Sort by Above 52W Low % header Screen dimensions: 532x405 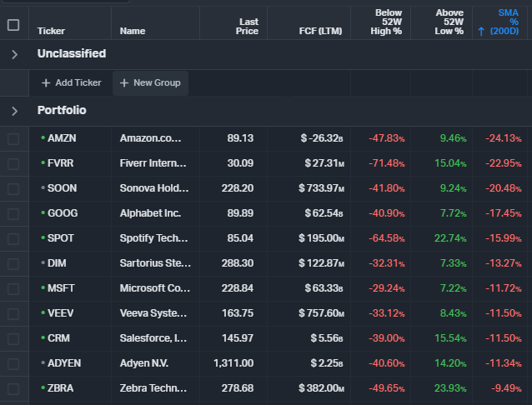pyautogui.click(x=449, y=22)
